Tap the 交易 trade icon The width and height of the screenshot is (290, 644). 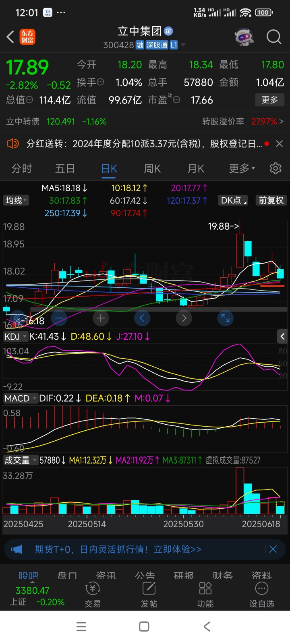[93, 595]
